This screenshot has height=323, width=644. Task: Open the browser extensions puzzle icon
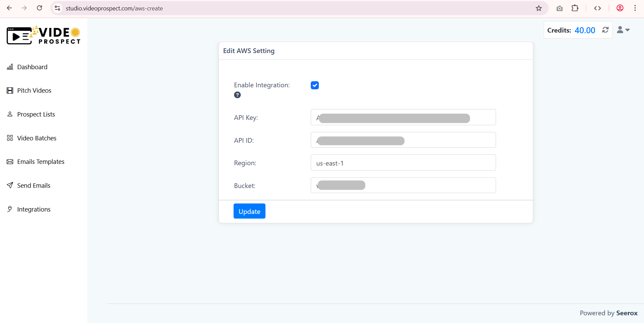[575, 8]
